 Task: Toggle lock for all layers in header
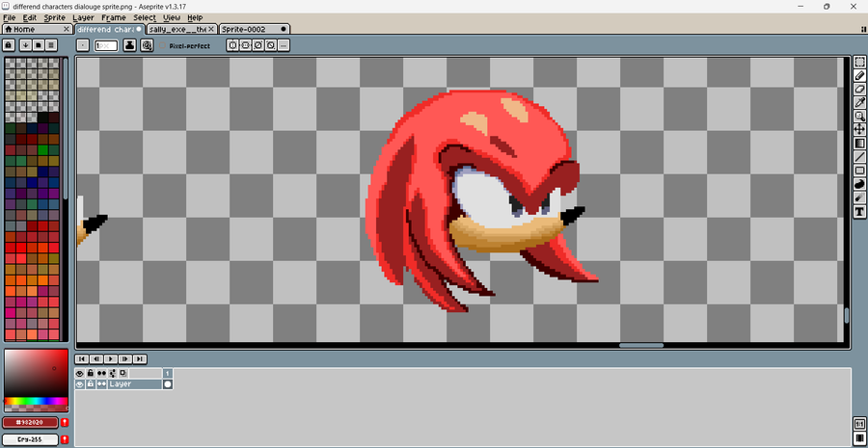pos(91,374)
